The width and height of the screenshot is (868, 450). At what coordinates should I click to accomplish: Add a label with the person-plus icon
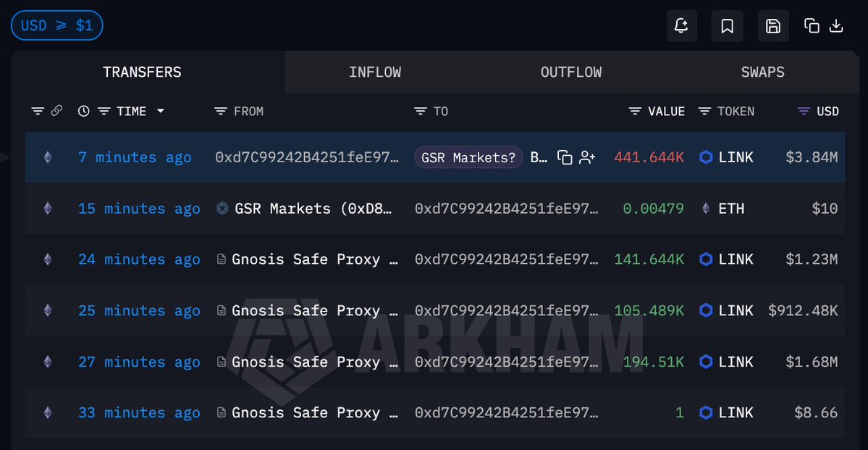(587, 157)
